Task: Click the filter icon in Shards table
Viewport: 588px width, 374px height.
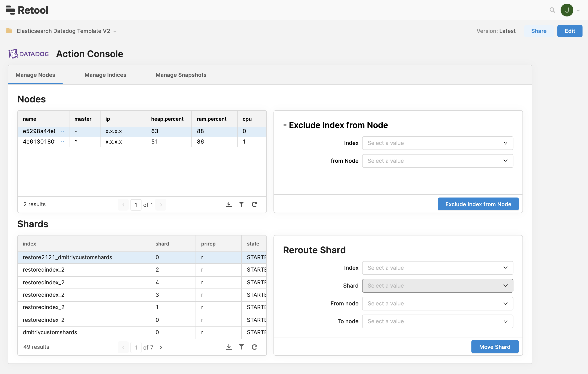Action: coord(241,347)
